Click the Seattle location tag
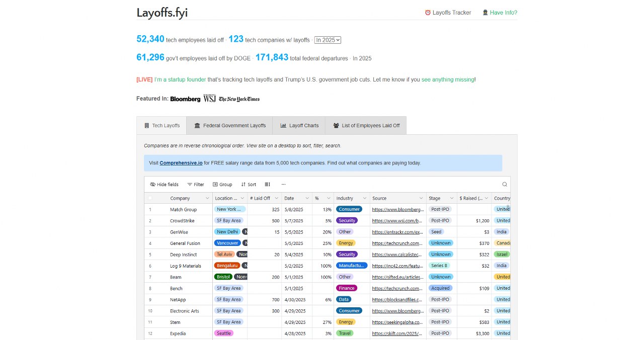The width and height of the screenshot is (644, 340). tap(224, 333)
